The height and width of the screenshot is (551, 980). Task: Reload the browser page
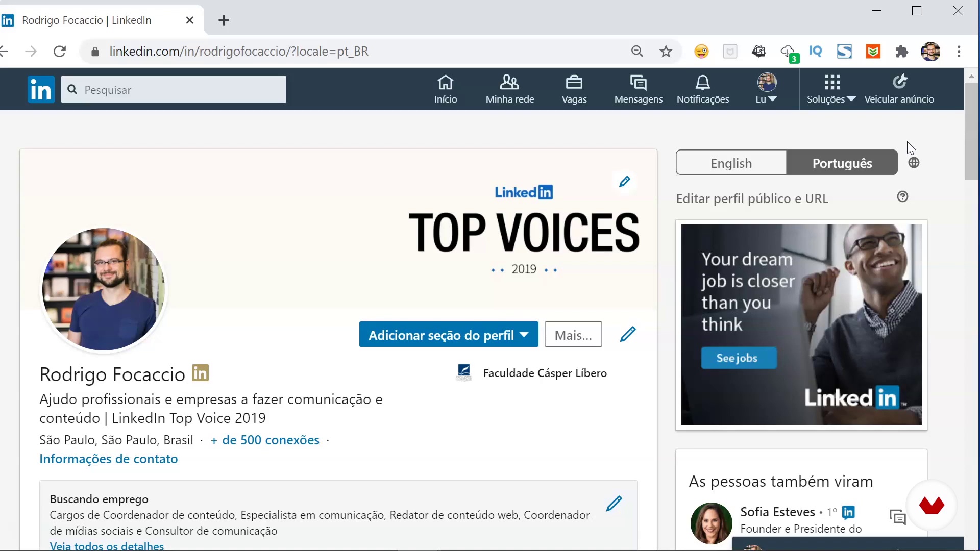point(60,52)
